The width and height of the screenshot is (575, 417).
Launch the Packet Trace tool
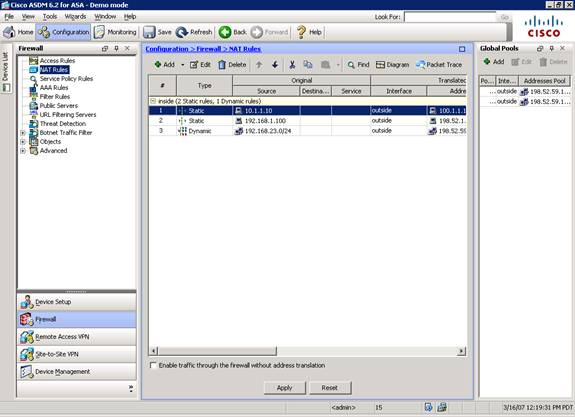439,65
